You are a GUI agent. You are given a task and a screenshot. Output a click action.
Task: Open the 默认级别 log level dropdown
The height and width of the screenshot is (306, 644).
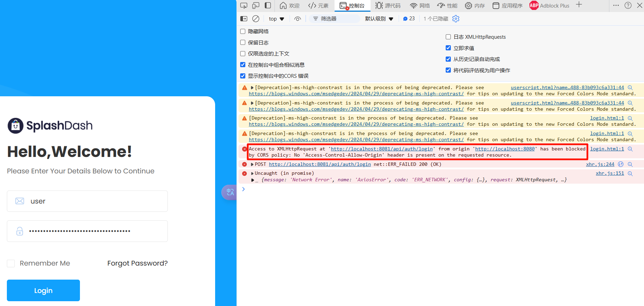tap(379, 19)
